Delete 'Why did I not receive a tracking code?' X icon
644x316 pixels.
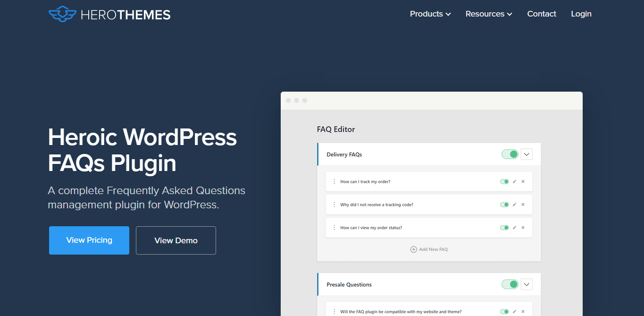523,205
